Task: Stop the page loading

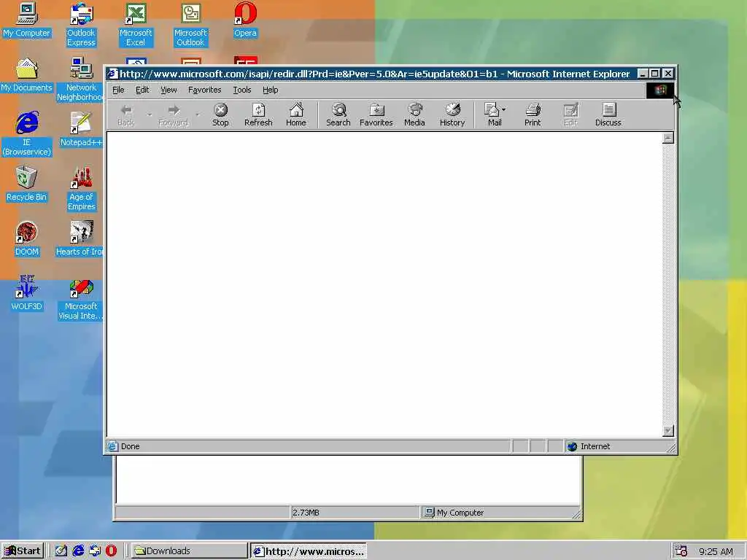Action: point(220,114)
